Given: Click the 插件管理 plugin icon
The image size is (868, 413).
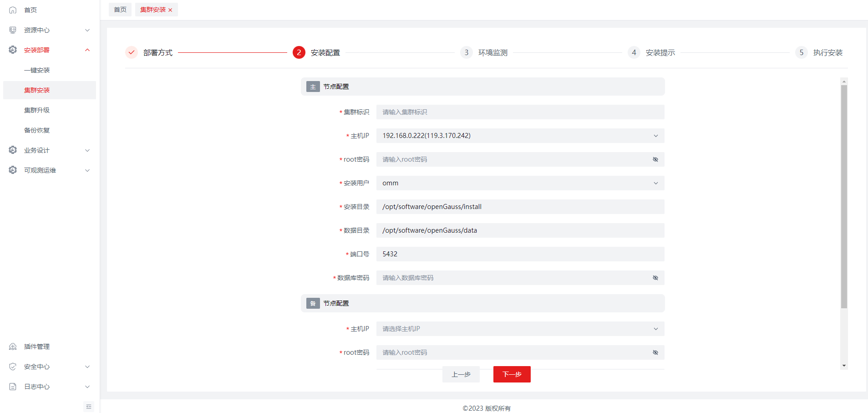Looking at the screenshot, I should [13, 347].
